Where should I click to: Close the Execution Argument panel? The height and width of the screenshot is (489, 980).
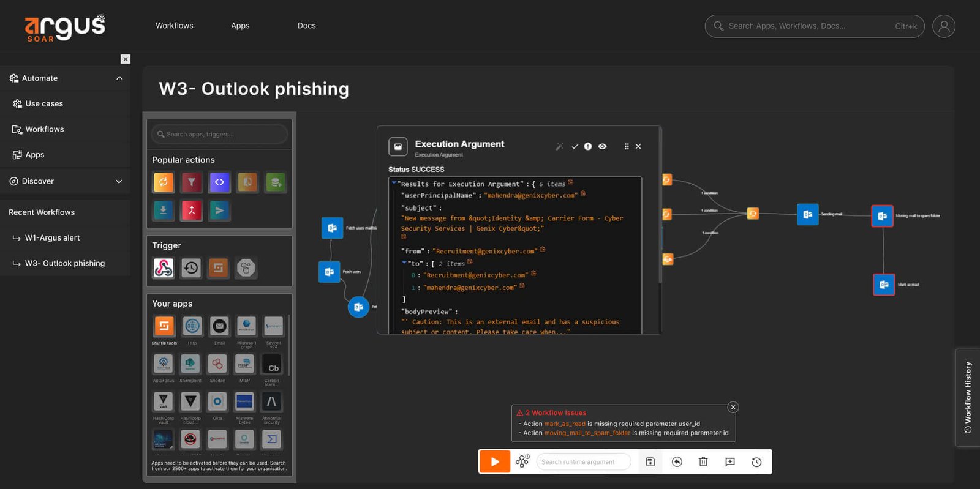point(638,147)
